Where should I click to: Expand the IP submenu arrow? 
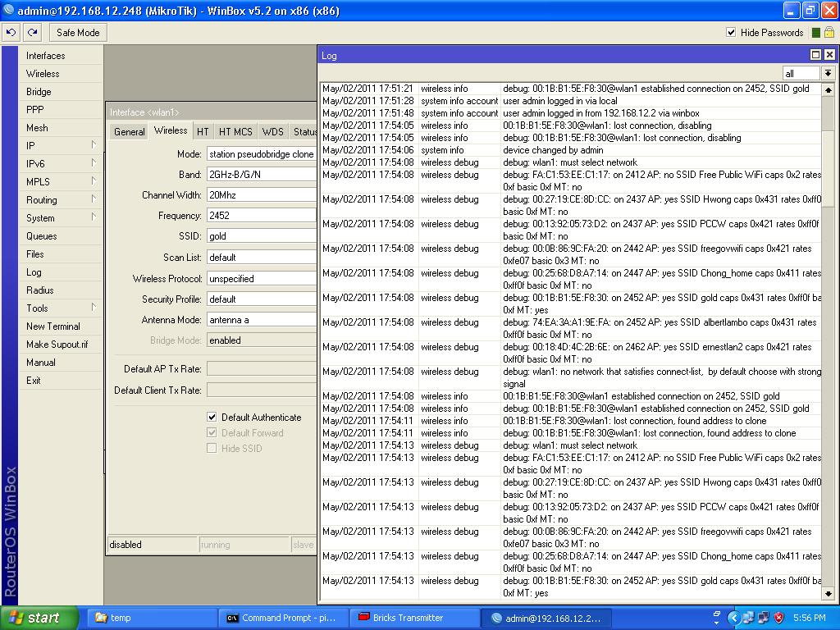point(94,144)
